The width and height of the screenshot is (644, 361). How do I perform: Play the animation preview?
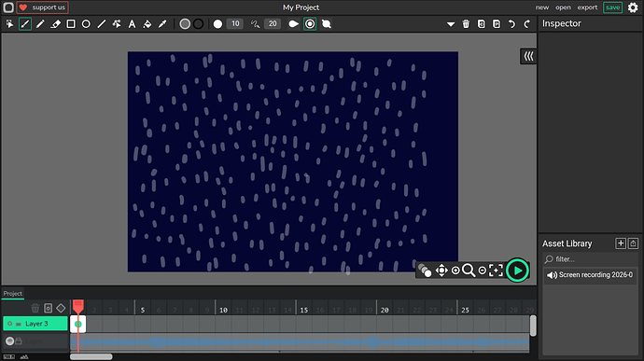pyautogui.click(x=517, y=271)
